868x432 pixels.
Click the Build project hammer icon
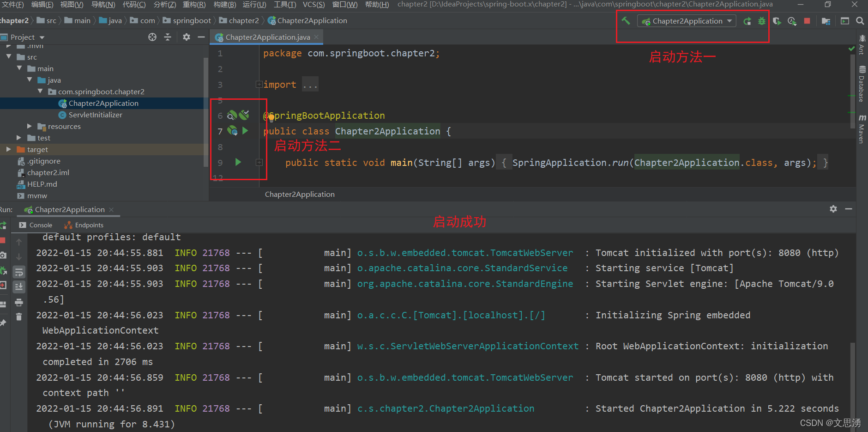point(626,21)
